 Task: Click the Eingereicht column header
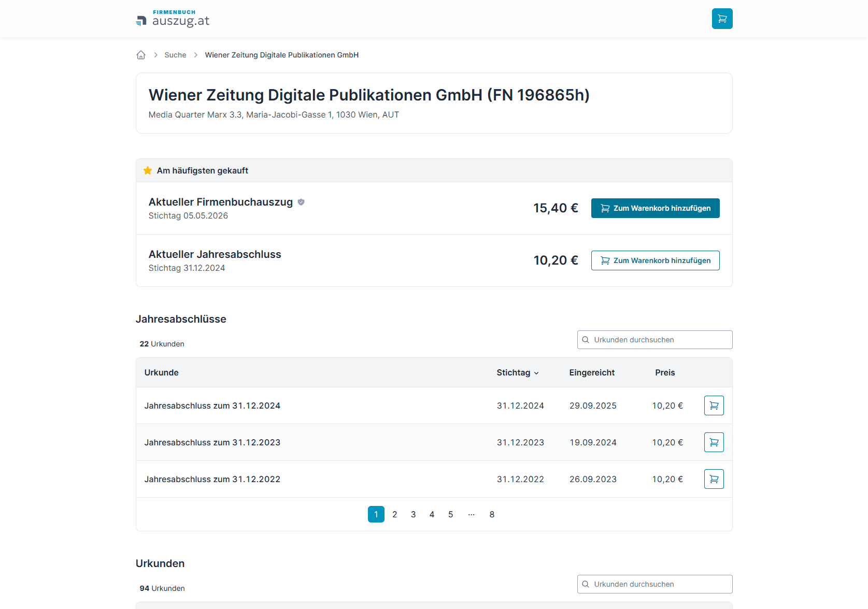click(592, 372)
